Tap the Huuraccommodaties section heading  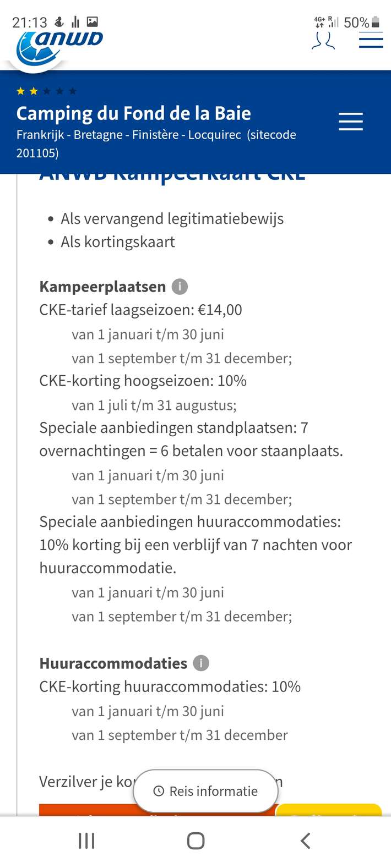(x=113, y=663)
